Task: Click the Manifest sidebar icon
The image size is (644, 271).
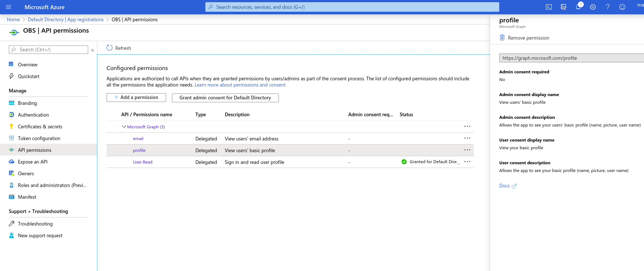Action: click(11, 197)
